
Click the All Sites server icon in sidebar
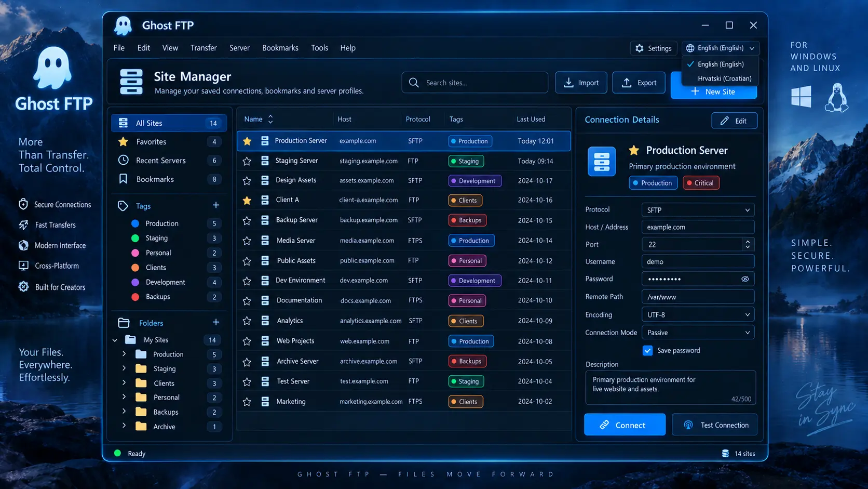pos(123,123)
